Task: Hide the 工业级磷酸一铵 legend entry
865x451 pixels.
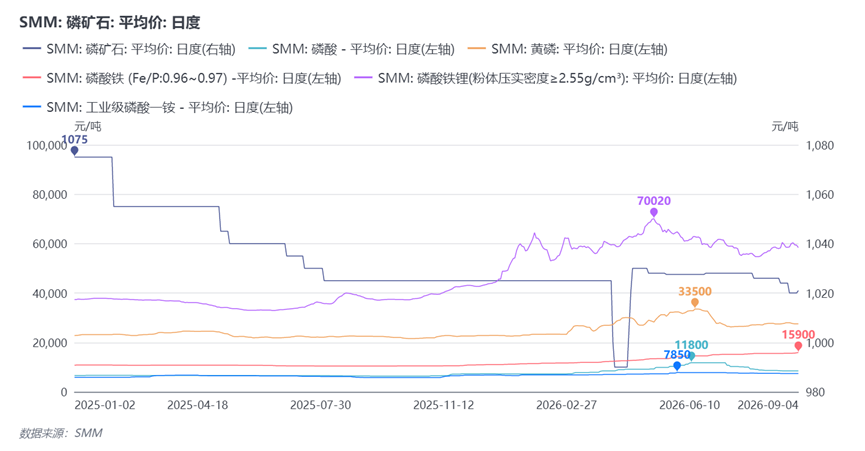Action: pyautogui.click(x=157, y=107)
